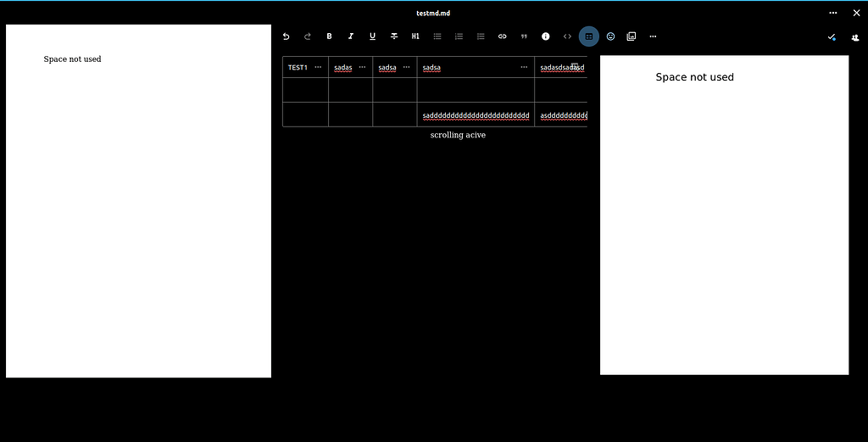Screen dimensions: 868x442
Task: Undo the last edit
Action: pos(286,36)
